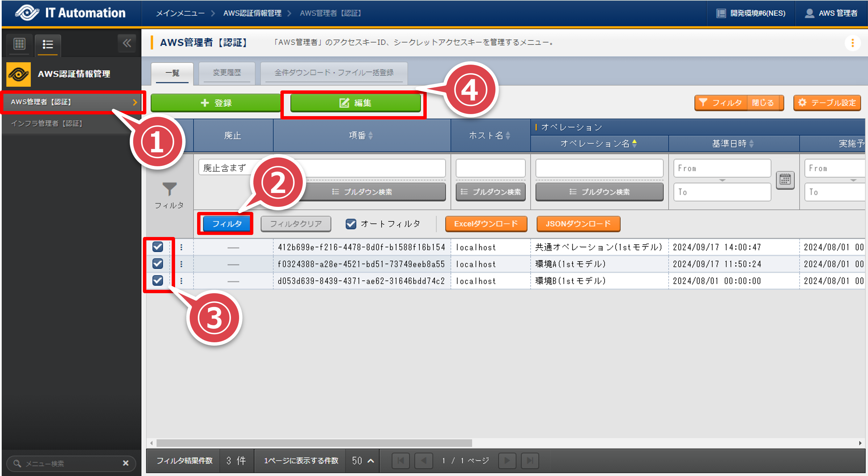Select インフラ管理者【認証】 menu item
Viewport: 868px width, 476px height.
(x=47, y=124)
